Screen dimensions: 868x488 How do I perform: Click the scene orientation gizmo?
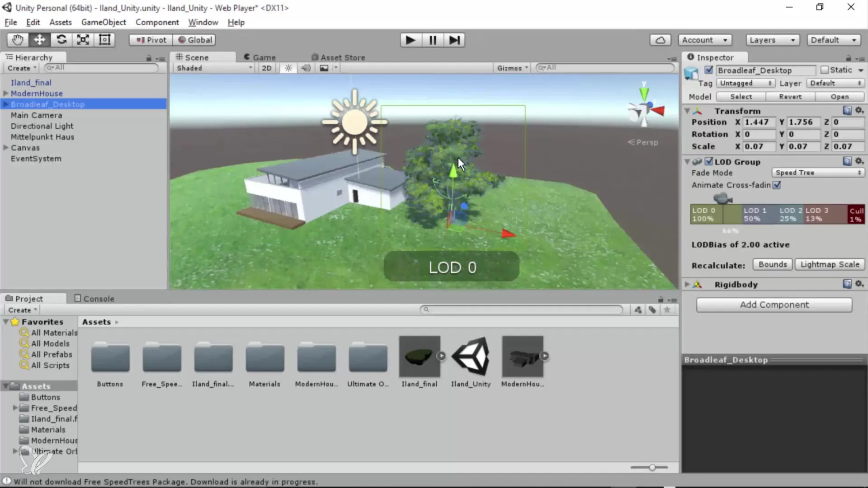645,108
